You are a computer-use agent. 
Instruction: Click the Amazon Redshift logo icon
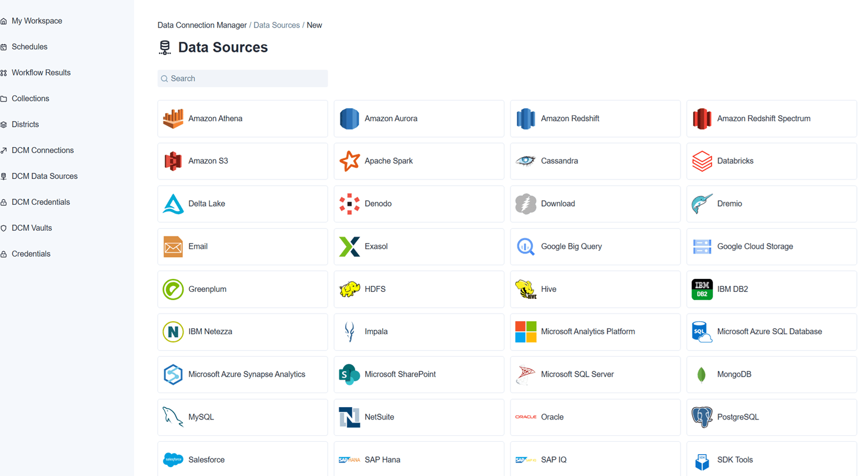click(526, 119)
